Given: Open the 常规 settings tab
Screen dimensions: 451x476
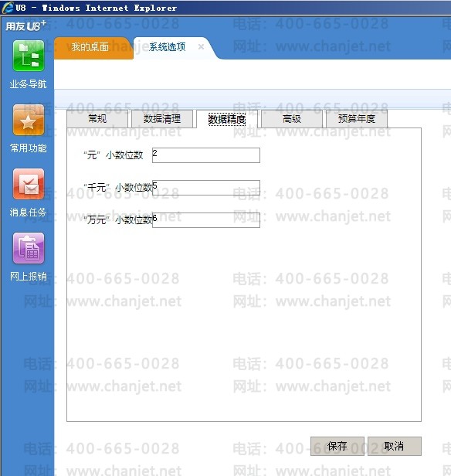Looking at the screenshot, I should click(x=97, y=118).
